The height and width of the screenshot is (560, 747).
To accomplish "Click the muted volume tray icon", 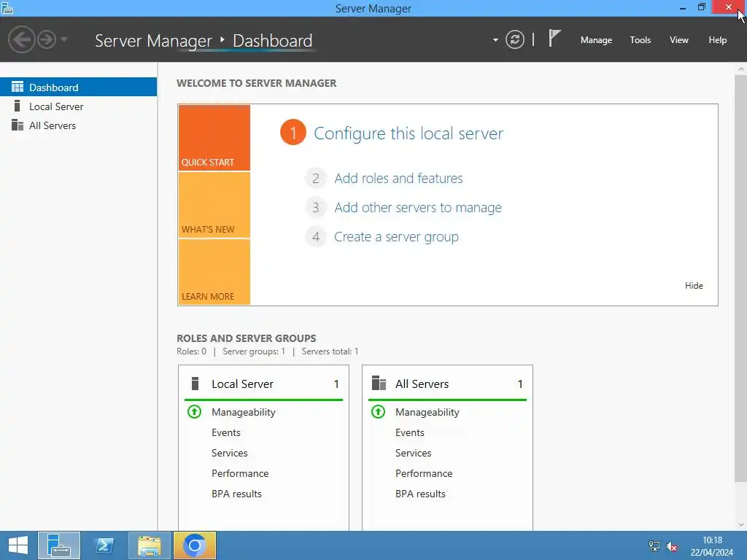I will coord(672,546).
